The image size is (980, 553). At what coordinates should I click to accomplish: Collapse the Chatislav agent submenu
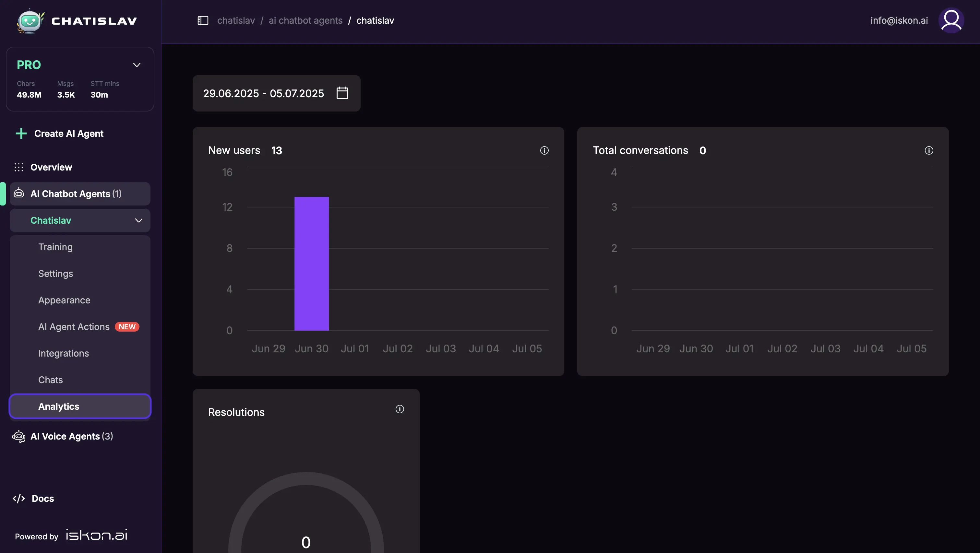139,221
